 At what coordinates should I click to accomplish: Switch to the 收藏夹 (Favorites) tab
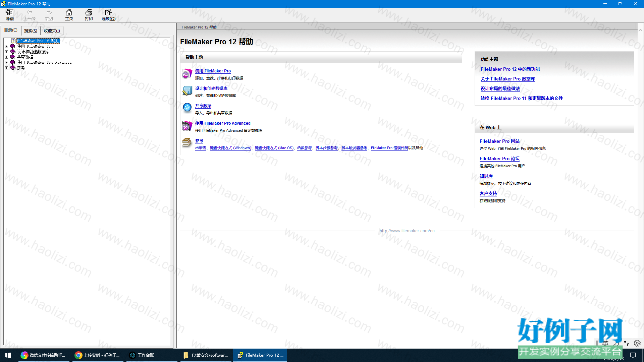(x=52, y=31)
